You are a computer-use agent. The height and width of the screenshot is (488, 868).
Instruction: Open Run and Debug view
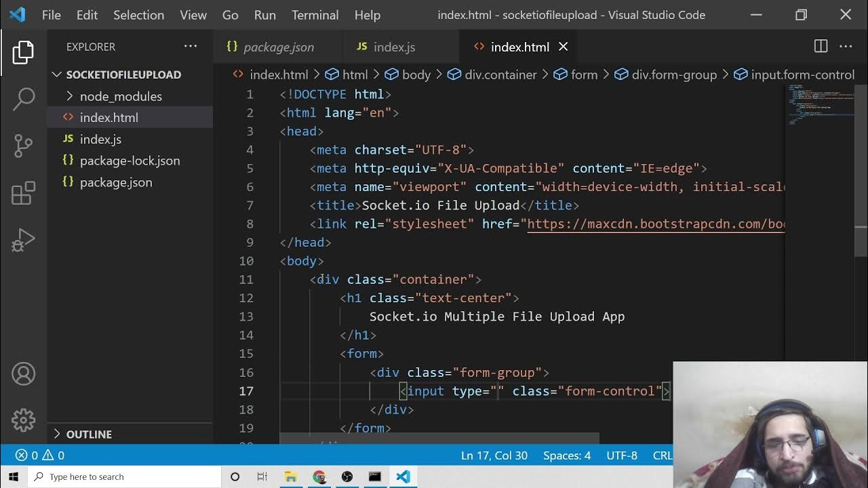pos(23,240)
